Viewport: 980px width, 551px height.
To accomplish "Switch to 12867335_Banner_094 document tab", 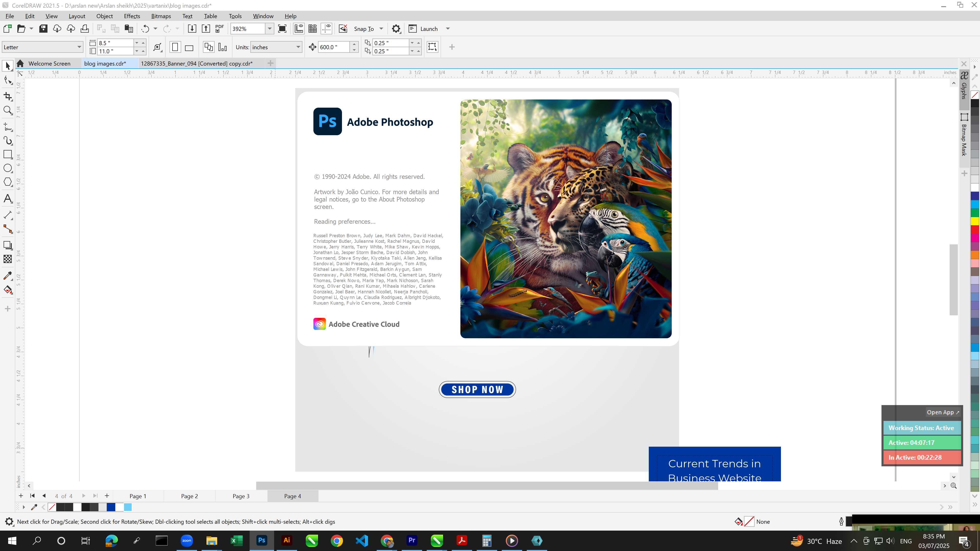I will point(197,64).
